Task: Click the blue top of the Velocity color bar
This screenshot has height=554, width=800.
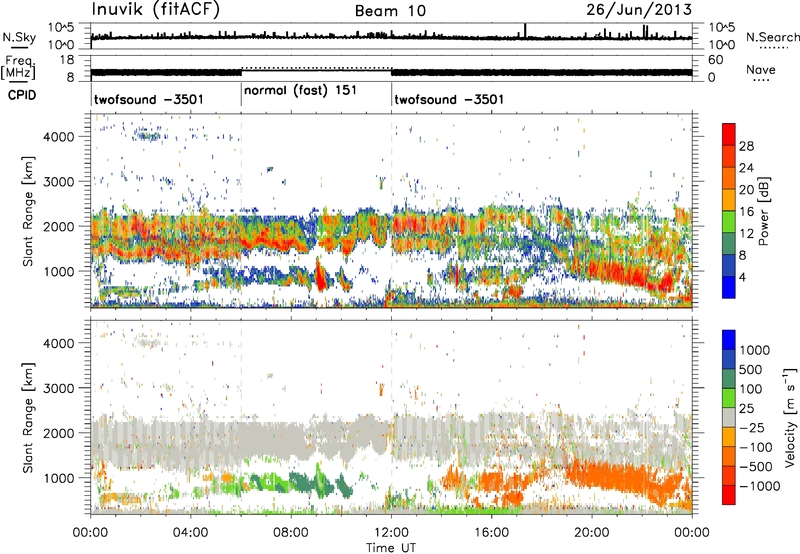Action: click(x=729, y=340)
